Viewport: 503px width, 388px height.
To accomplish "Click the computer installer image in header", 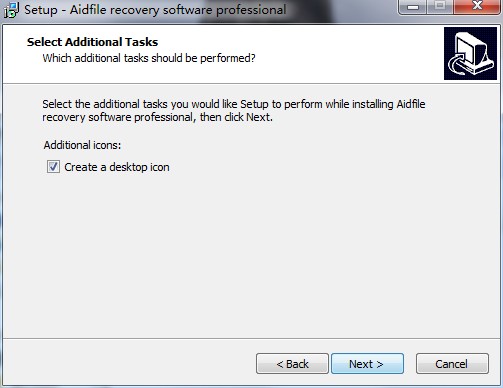I will [470, 53].
